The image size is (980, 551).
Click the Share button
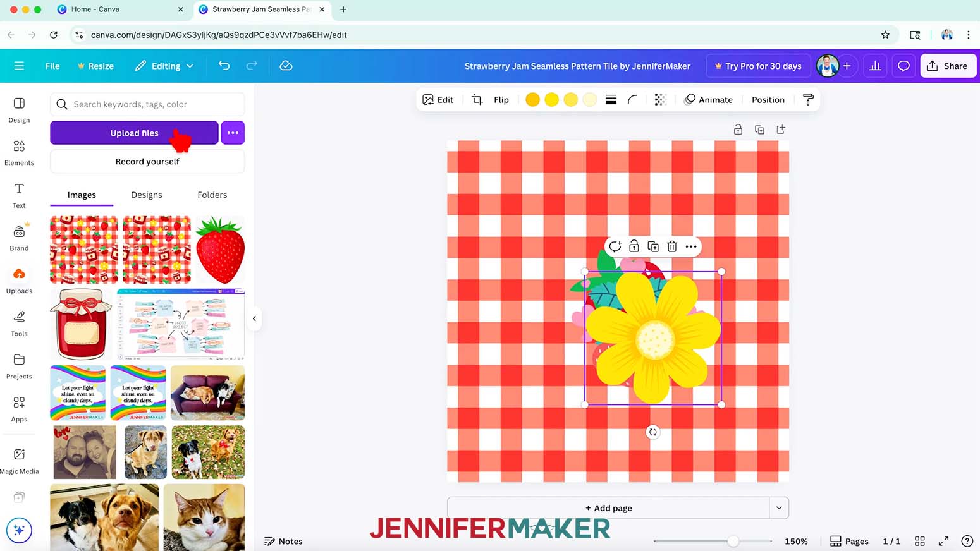(948, 66)
